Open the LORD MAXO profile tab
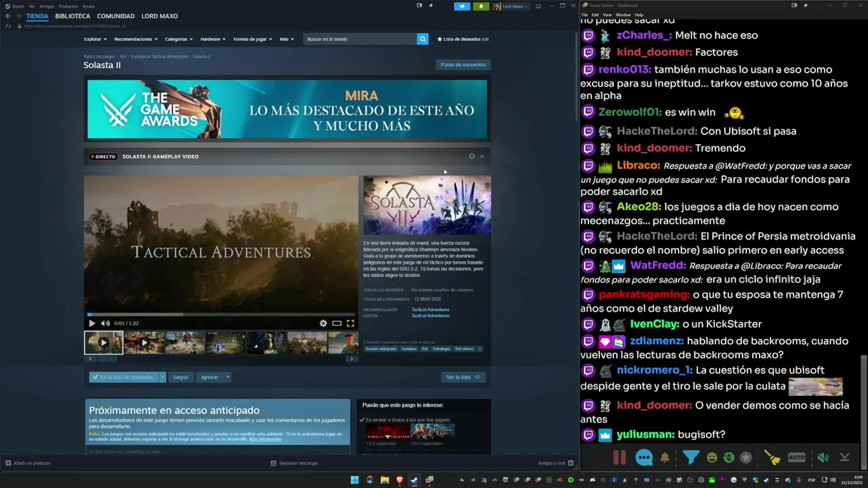Image resolution: width=868 pixels, height=488 pixels. pyautogui.click(x=159, y=16)
